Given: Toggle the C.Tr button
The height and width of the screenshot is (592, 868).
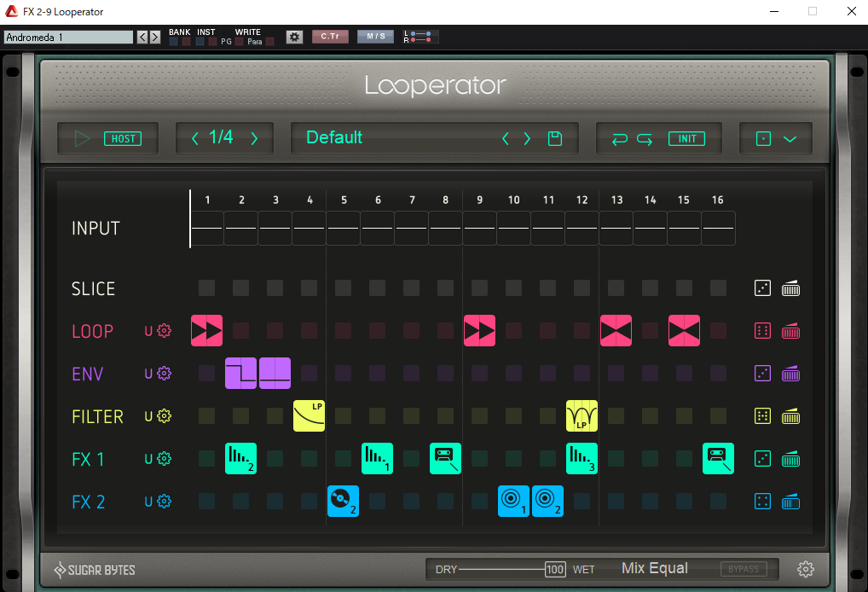Looking at the screenshot, I should [330, 37].
